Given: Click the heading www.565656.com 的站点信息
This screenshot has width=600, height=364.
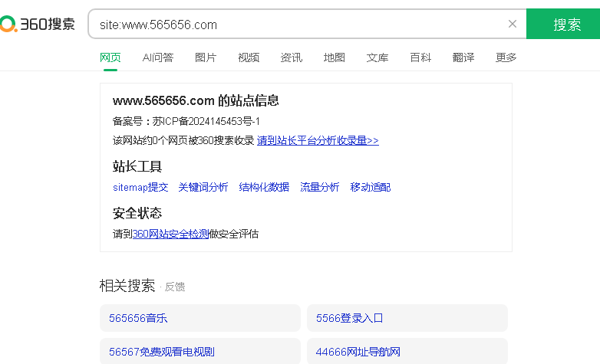Looking at the screenshot, I should [196, 100].
